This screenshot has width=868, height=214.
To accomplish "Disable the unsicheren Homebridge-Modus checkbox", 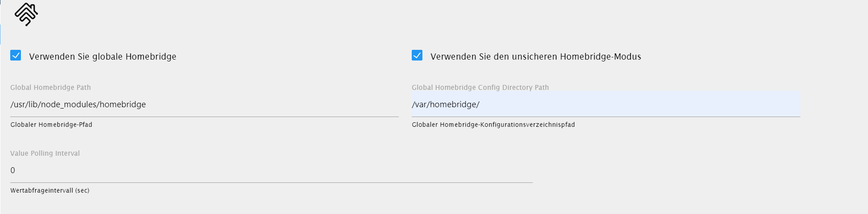I will point(417,55).
